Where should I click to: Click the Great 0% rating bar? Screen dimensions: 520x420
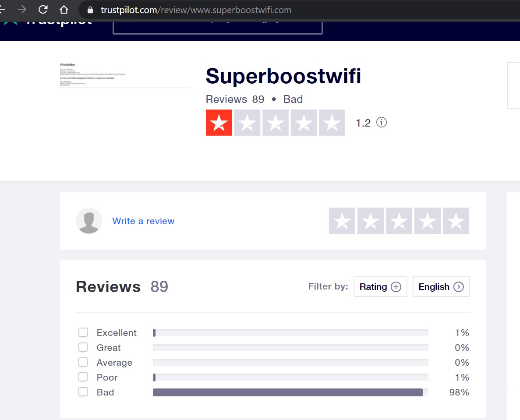click(290, 347)
